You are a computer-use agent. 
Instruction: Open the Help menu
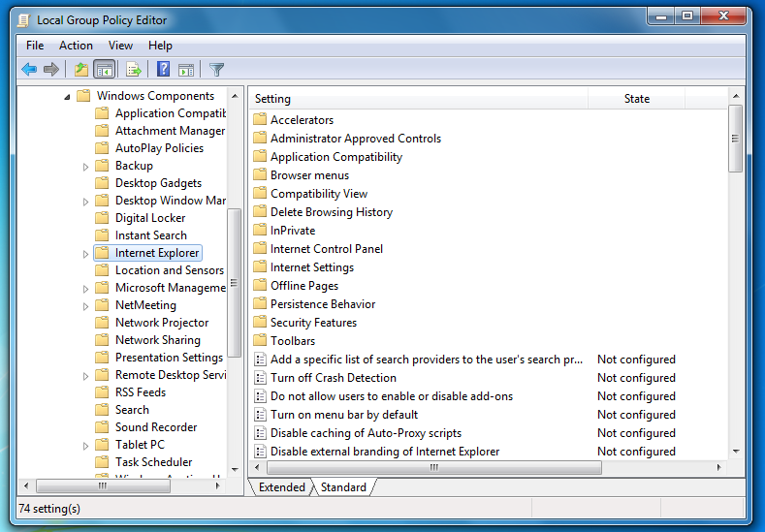tap(160, 46)
